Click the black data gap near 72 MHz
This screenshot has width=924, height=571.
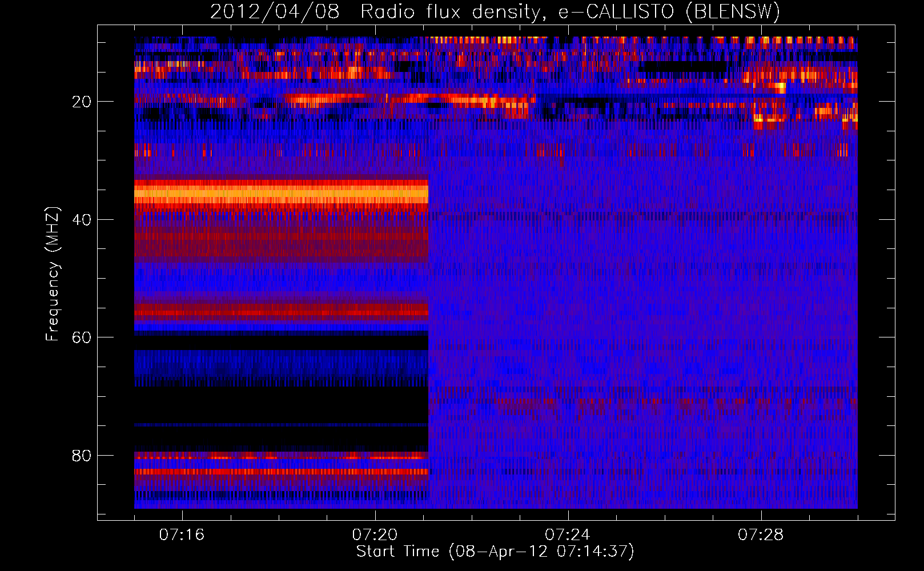[281, 405]
